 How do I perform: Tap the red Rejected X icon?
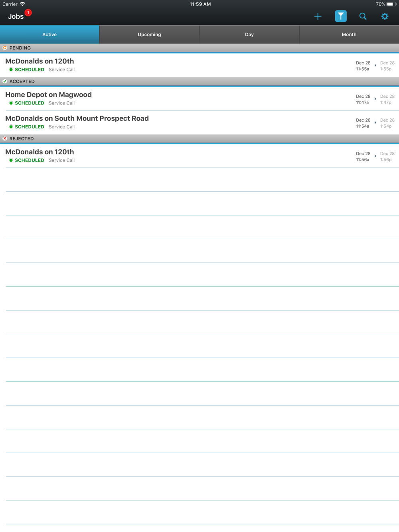point(5,139)
